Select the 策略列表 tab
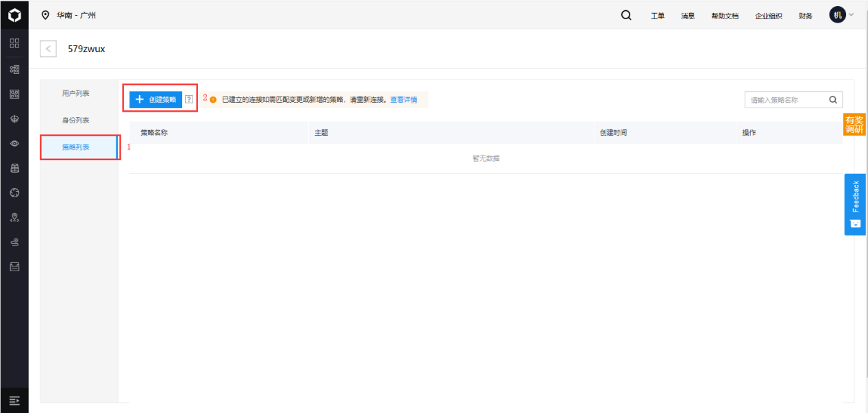 [75, 147]
